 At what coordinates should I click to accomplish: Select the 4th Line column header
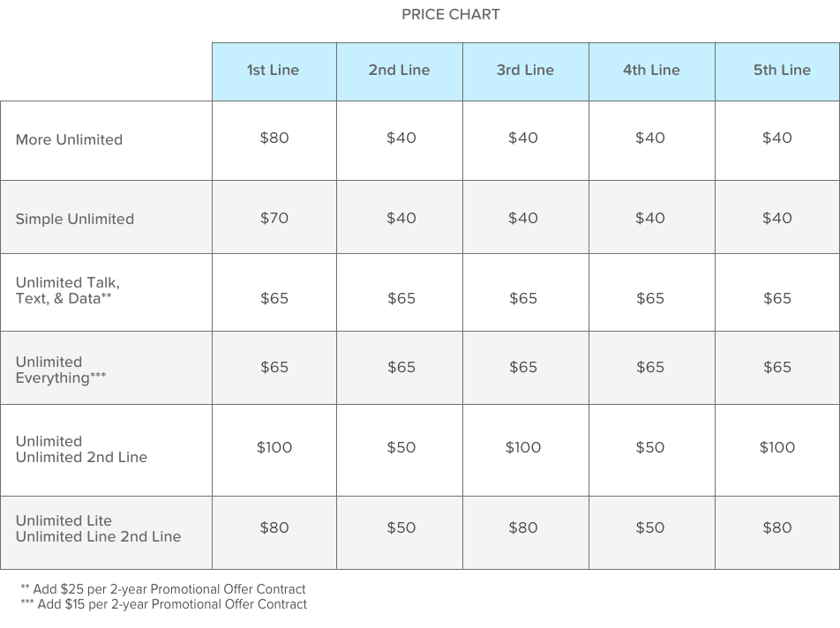[x=651, y=71]
